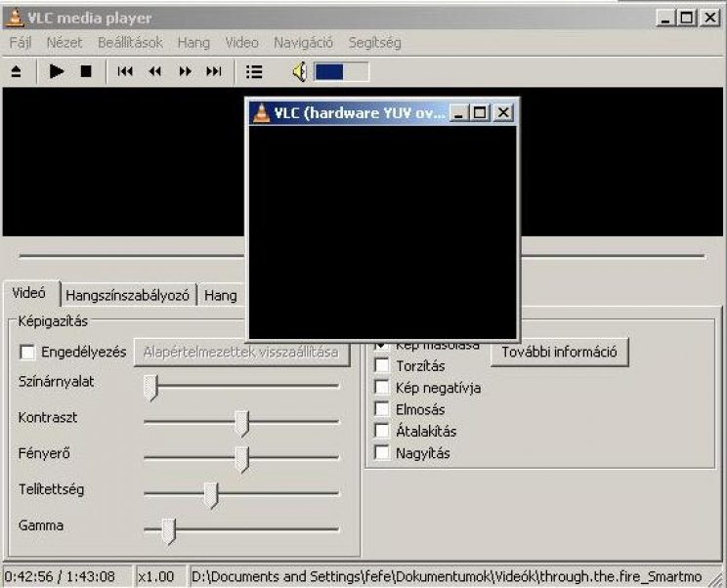This screenshot has width=727, height=588.
Task: Check the Nagyítás checkbox
Action: [382, 452]
